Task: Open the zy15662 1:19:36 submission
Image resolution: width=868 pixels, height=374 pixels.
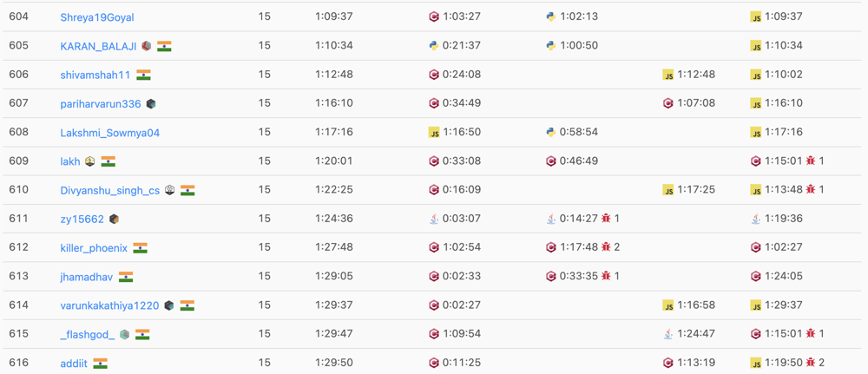Action: coord(783,219)
